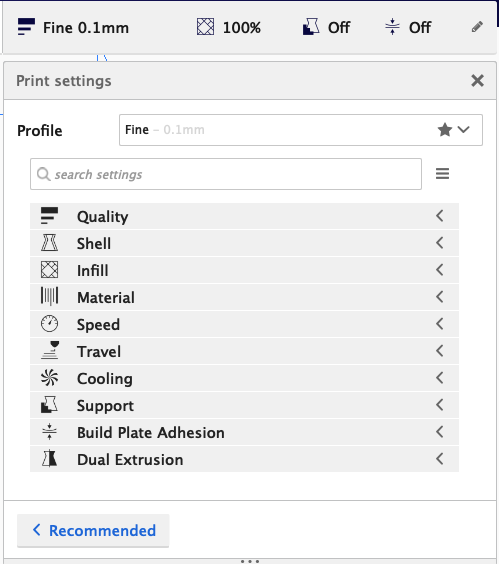Open the Fine 0.1mm profile dropdown
Screen dimensions: 499x564
click(301, 130)
